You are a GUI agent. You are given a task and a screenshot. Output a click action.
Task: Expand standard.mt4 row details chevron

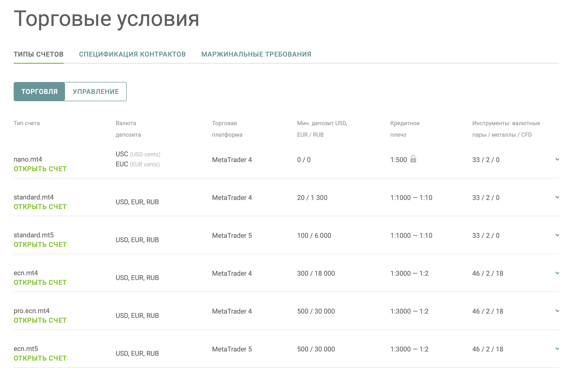[557, 197]
